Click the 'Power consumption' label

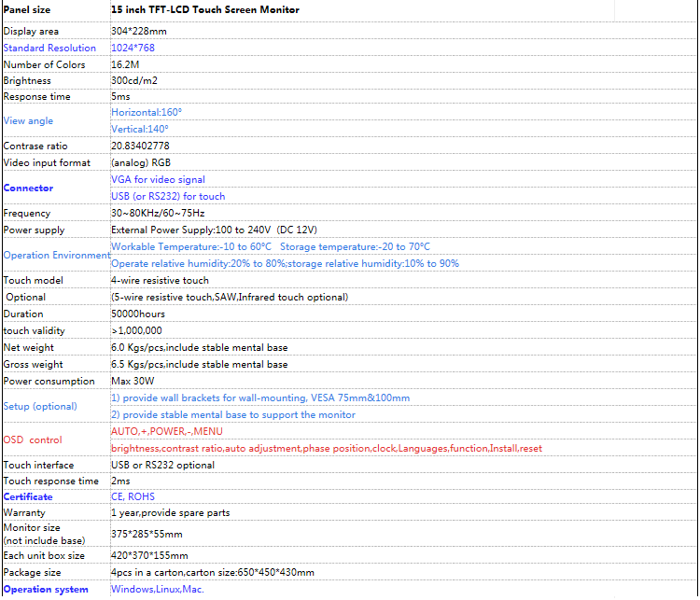[x=49, y=382]
